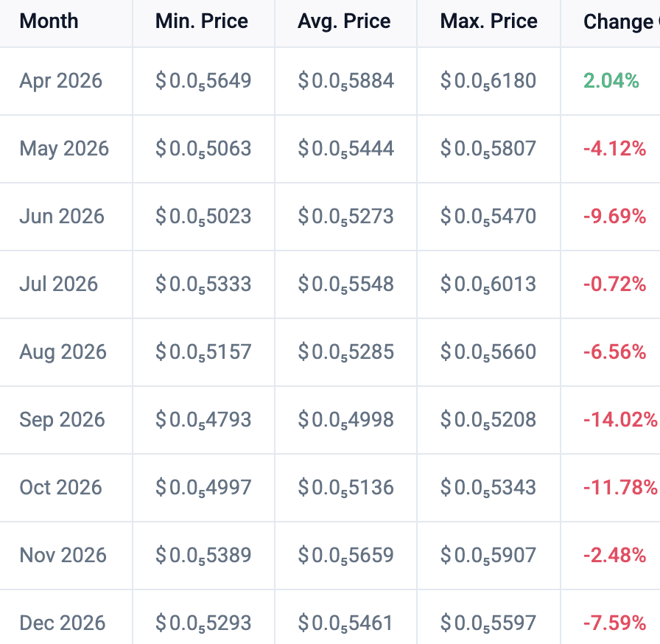This screenshot has height=644, width=660.
Task: Sort by Min. Price column header
Action: click(201, 21)
